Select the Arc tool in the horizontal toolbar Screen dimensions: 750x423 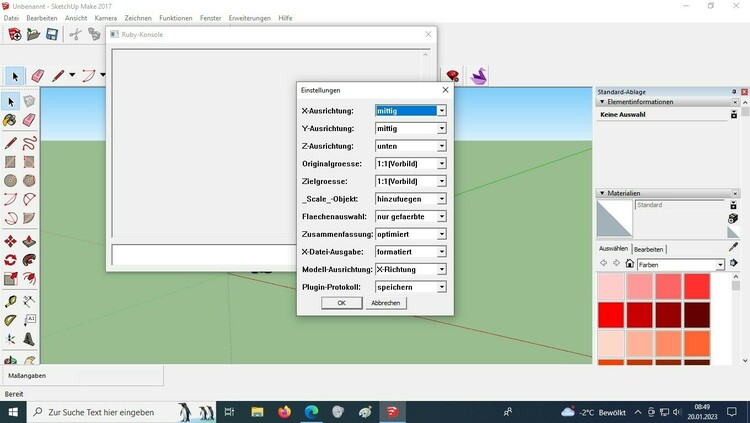click(88, 76)
